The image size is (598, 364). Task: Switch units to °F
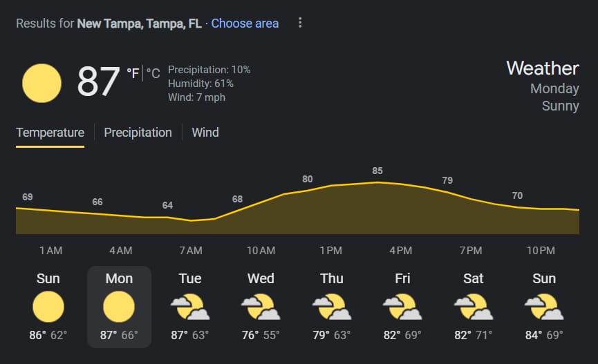click(133, 73)
